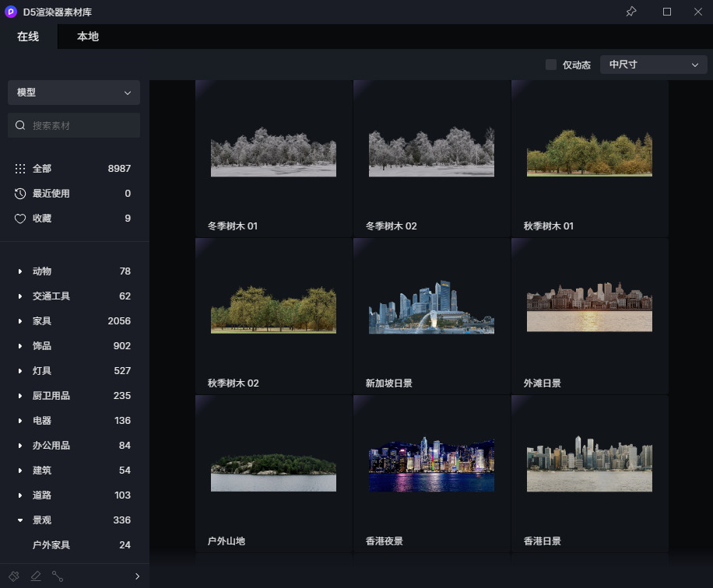This screenshot has height=588, width=713.
Task: Select the path tool icon
Action: (x=58, y=576)
